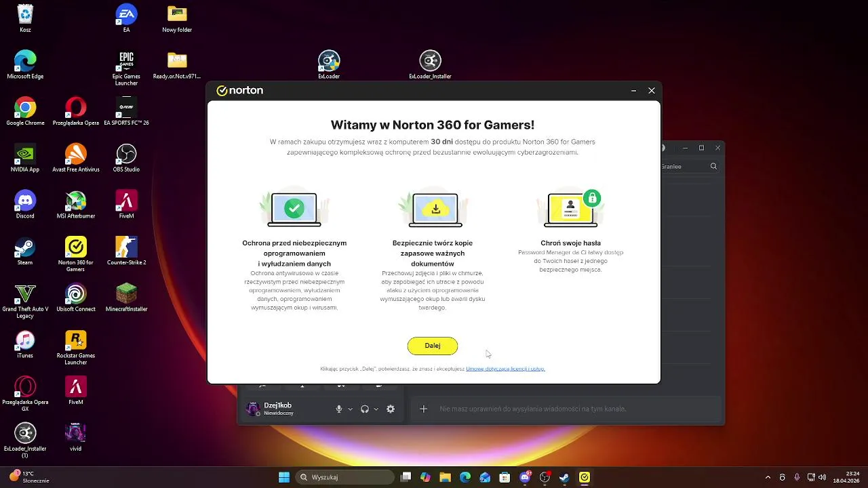Screen dimensions: 868x488
Task: Open Norton 360 for Gamers desktop icon
Action: [76, 254]
